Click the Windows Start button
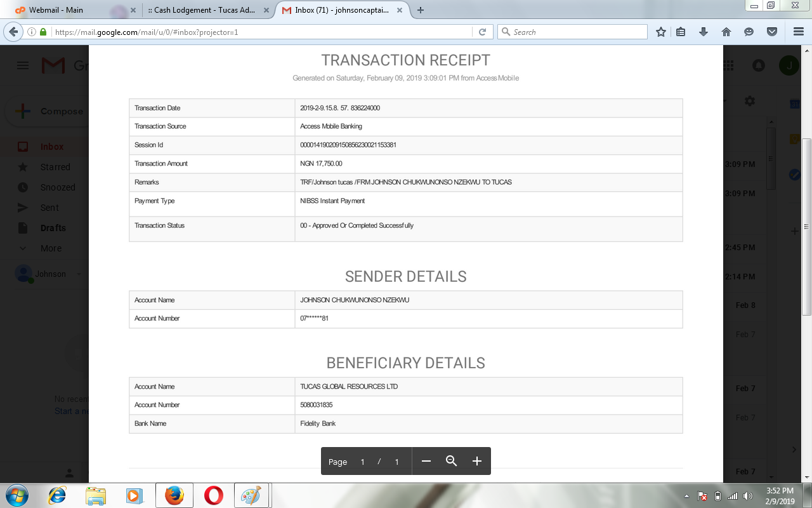Image resolution: width=812 pixels, height=508 pixels. click(16, 495)
